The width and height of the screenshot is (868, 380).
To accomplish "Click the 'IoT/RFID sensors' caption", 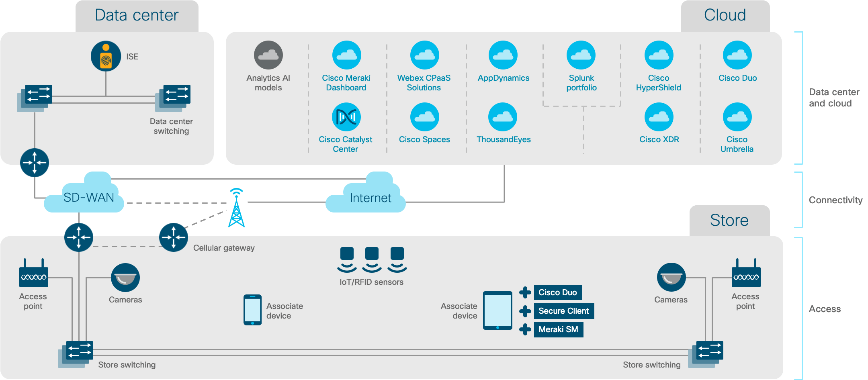I will click(x=371, y=282).
